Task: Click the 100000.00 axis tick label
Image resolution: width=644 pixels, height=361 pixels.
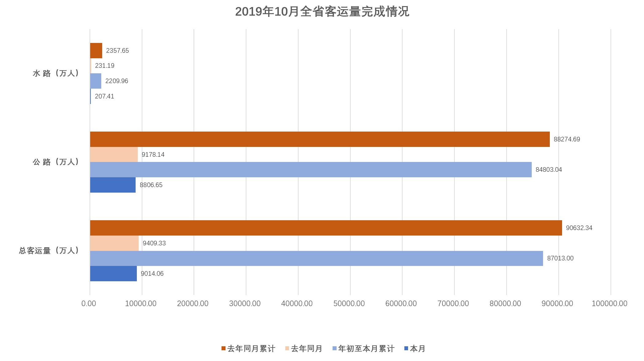Action: click(x=609, y=304)
